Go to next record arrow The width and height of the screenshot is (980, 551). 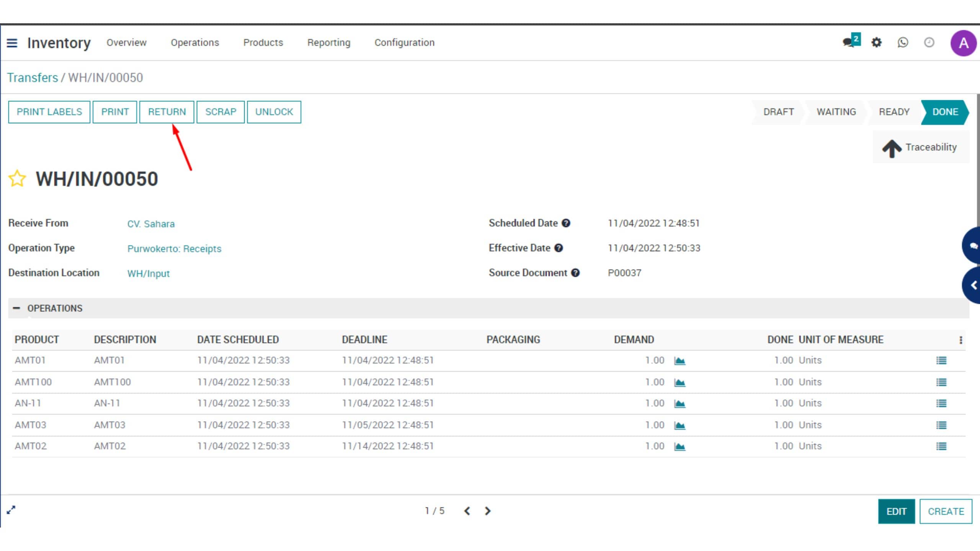[487, 511]
